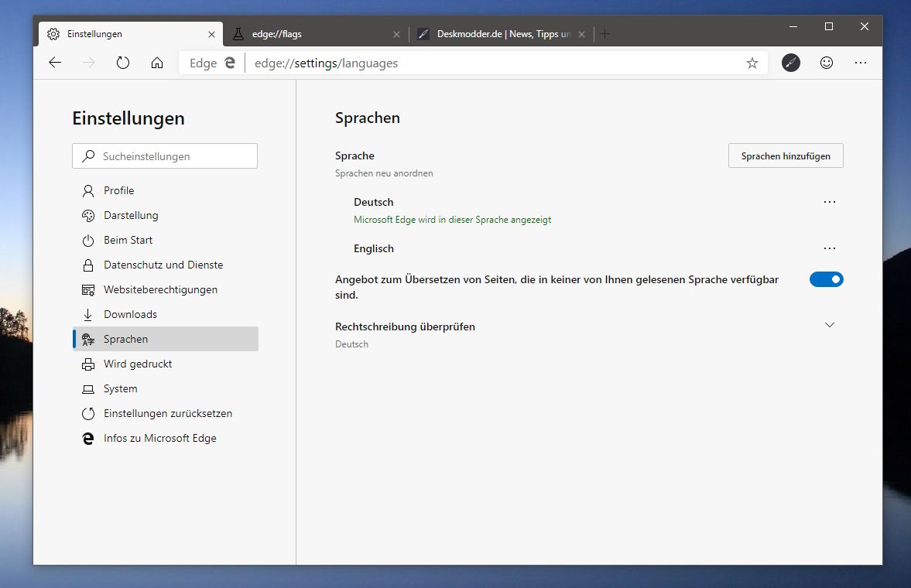Viewport: 911px width, 588px height.
Task: Click the Einstellungen sidebar heading
Action: tap(128, 118)
